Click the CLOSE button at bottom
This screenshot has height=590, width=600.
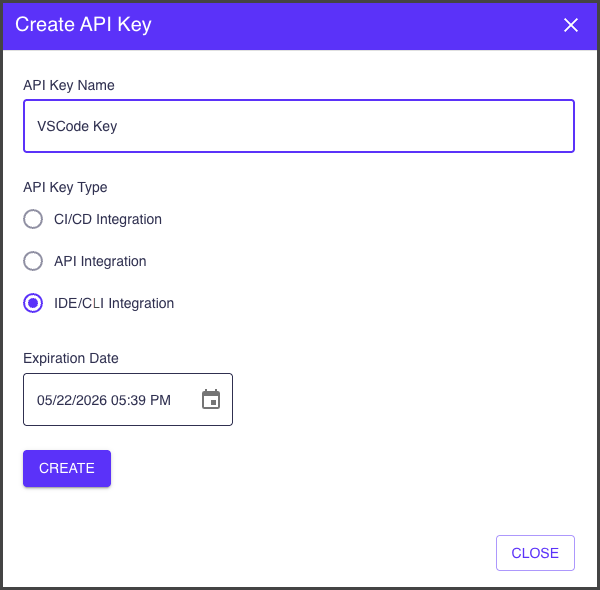(535, 553)
